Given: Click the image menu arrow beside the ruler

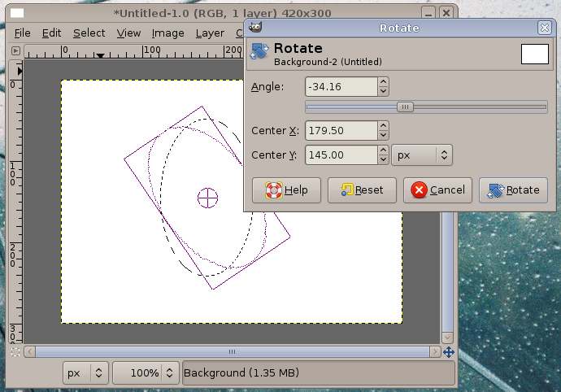Looking at the screenshot, I should point(15,50).
